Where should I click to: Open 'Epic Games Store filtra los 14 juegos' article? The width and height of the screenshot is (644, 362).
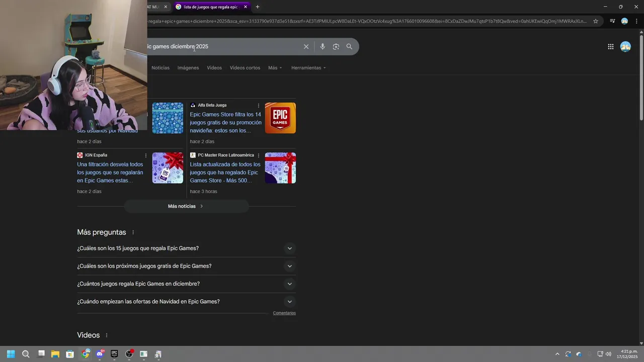coord(226,123)
